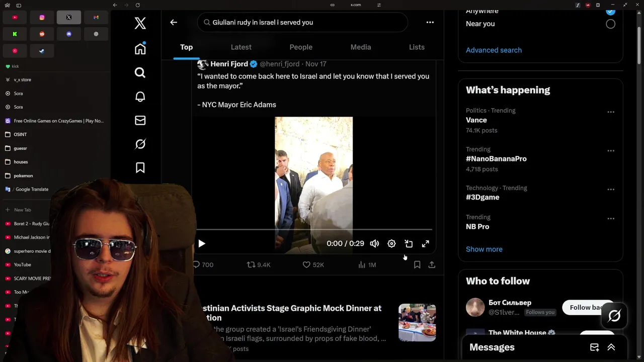The height and width of the screenshot is (362, 644).
Task: Click the x.com address bar
Action: coord(356,5)
